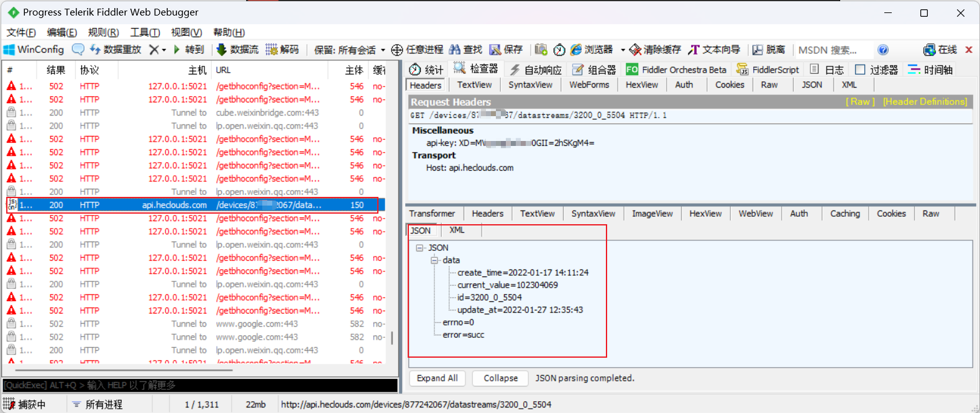Click the 在线 online status icon
This screenshot has height=413, width=980.
(940, 50)
